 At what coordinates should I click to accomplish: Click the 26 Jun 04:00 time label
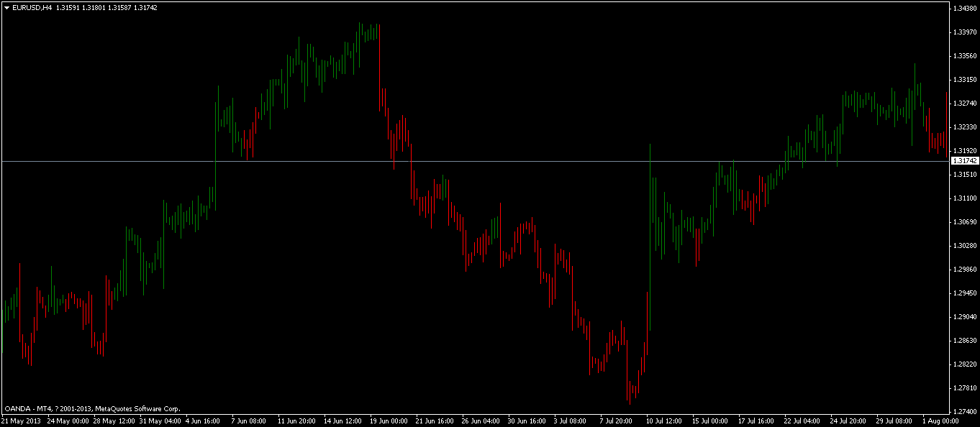pos(482,421)
